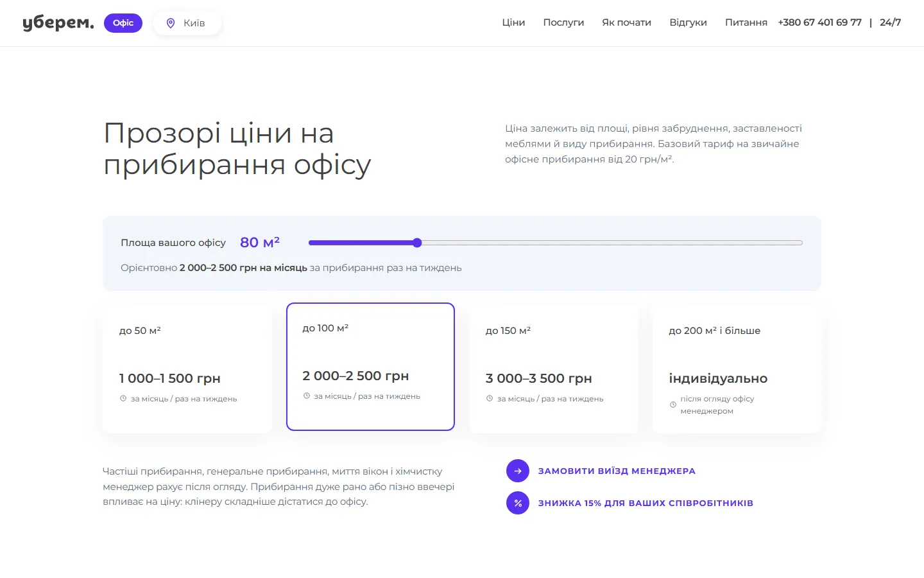Click the 3 000–3 500 грн price
924x578 pixels.
[x=539, y=378]
